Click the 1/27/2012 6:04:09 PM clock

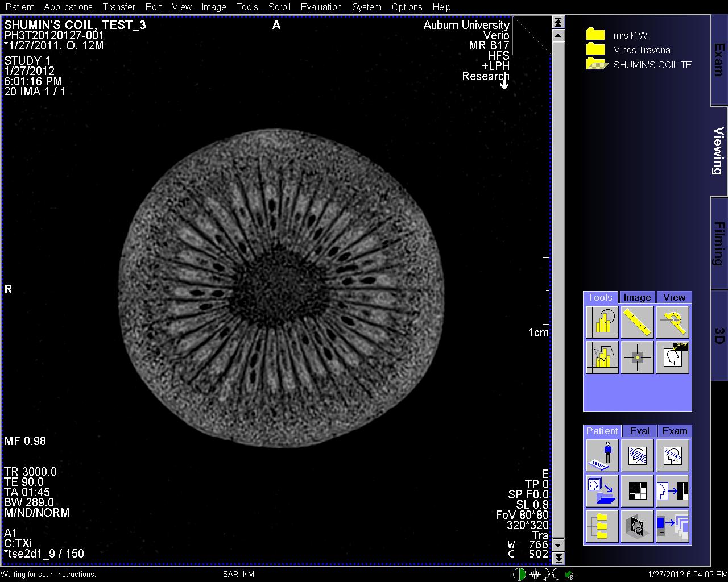(x=687, y=575)
